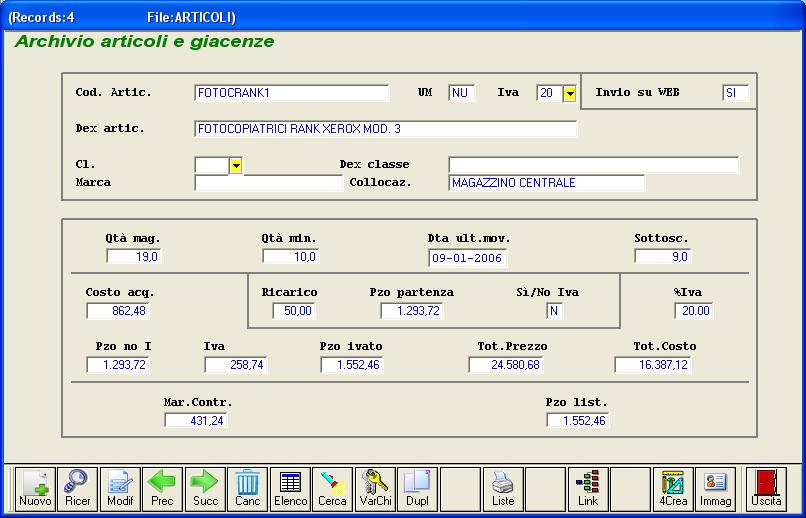The width and height of the screenshot is (806, 518).
Task: Click the Tot.Prezzo field 24.580,68
Action: point(506,365)
